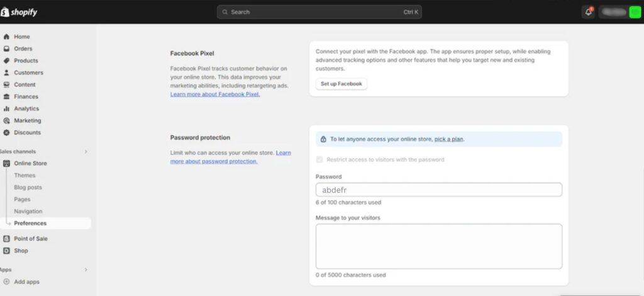This screenshot has height=296, width=644.
Task: Click the Add apps plus icon
Action: [x=7, y=282]
